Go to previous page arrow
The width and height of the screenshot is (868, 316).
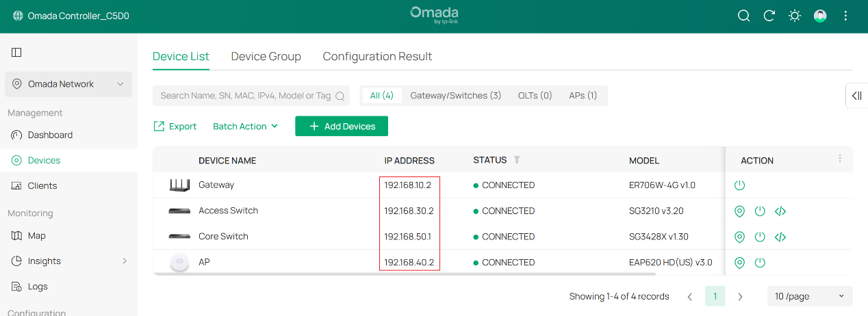pos(689,297)
